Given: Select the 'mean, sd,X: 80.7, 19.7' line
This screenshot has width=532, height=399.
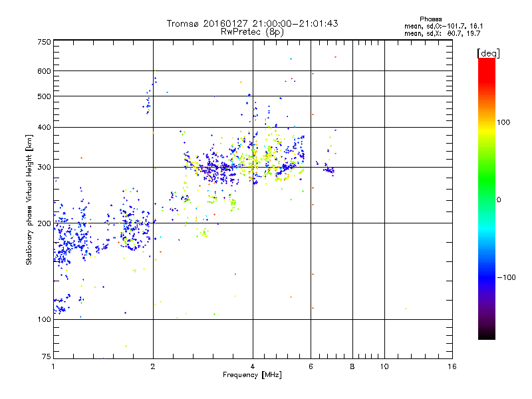Looking at the screenshot, I should pyautogui.click(x=442, y=33).
